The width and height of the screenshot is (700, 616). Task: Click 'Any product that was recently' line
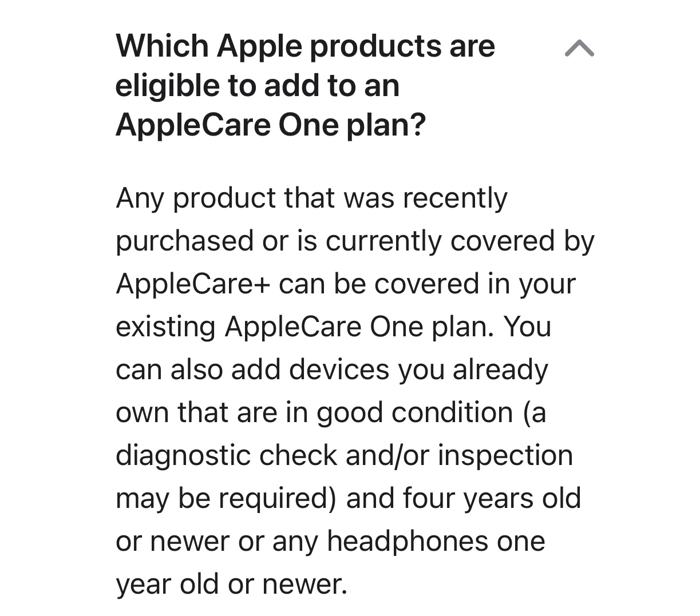pos(311,198)
